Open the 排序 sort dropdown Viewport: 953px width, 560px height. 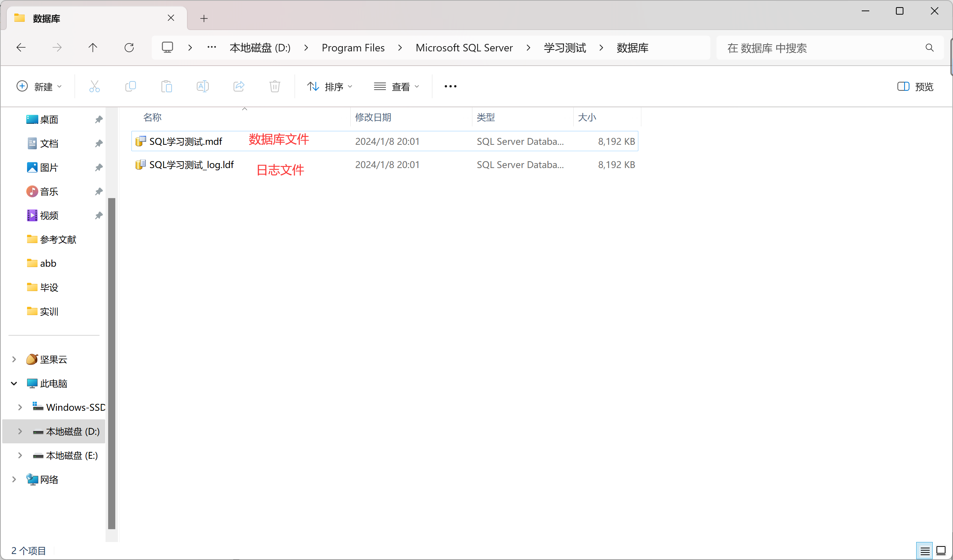(329, 86)
